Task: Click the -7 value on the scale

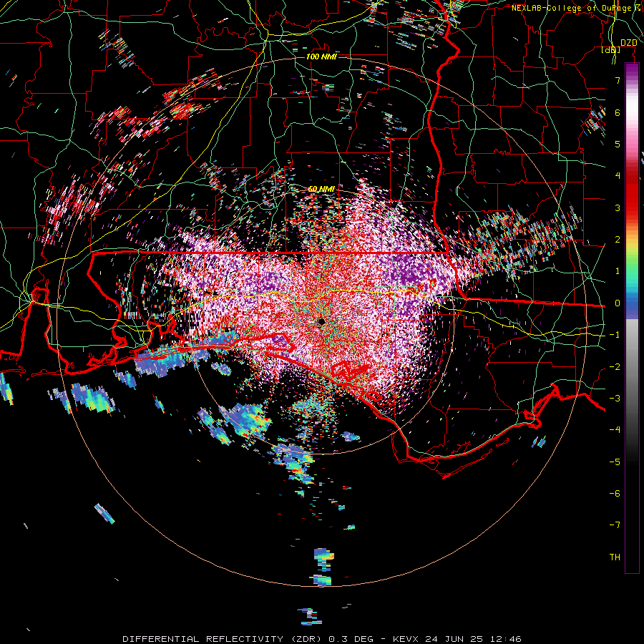Action: [615, 525]
